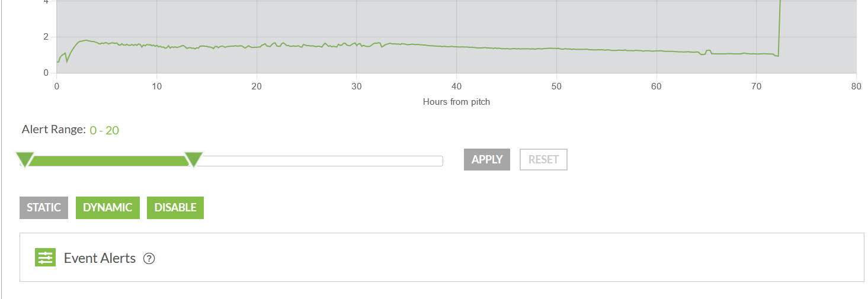Viewport: 868px width, 299px height.
Task: Click the green filled section of the range bar
Action: pyautogui.click(x=109, y=161)
